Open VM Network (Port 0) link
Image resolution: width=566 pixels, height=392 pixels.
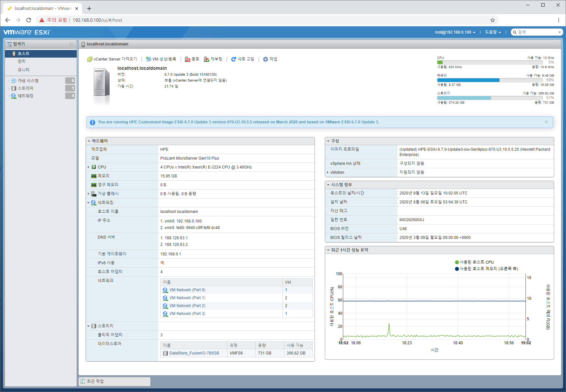187,290
